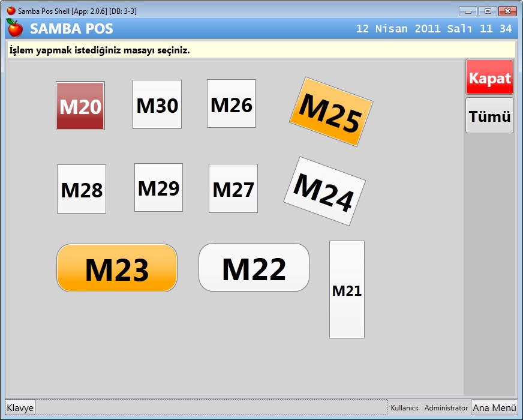The image size is (523, 420).
Task: Open the tilted white M24 table
Action: [324, 191]
